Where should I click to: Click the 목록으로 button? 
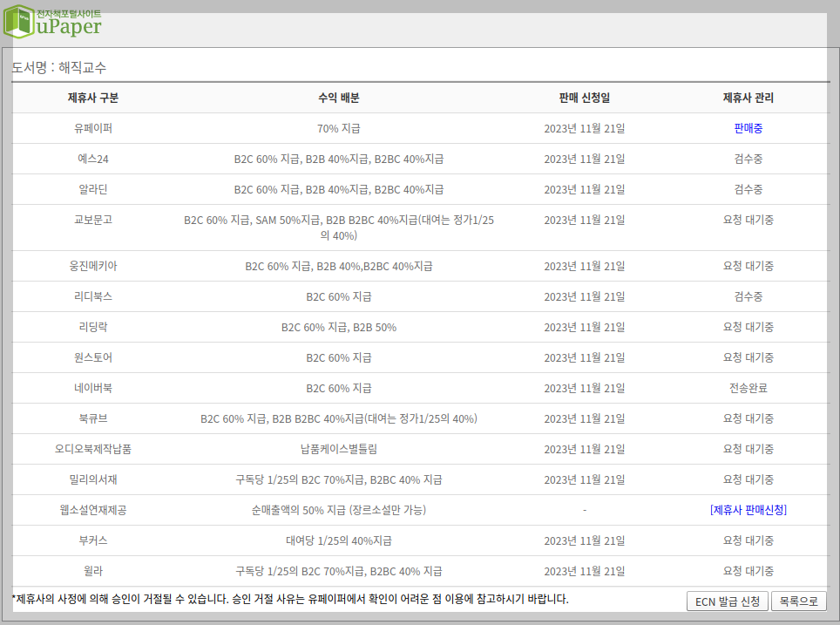(x=798, y=601)
